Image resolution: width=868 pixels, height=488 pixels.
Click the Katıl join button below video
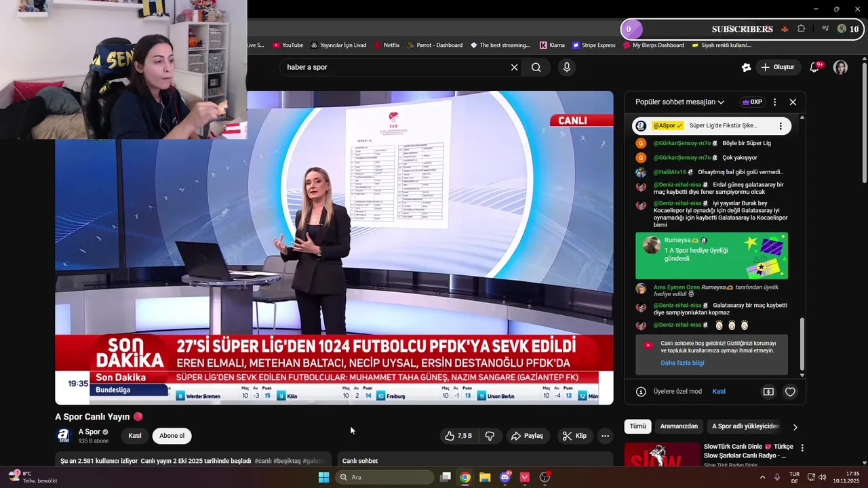pos(135,436)
